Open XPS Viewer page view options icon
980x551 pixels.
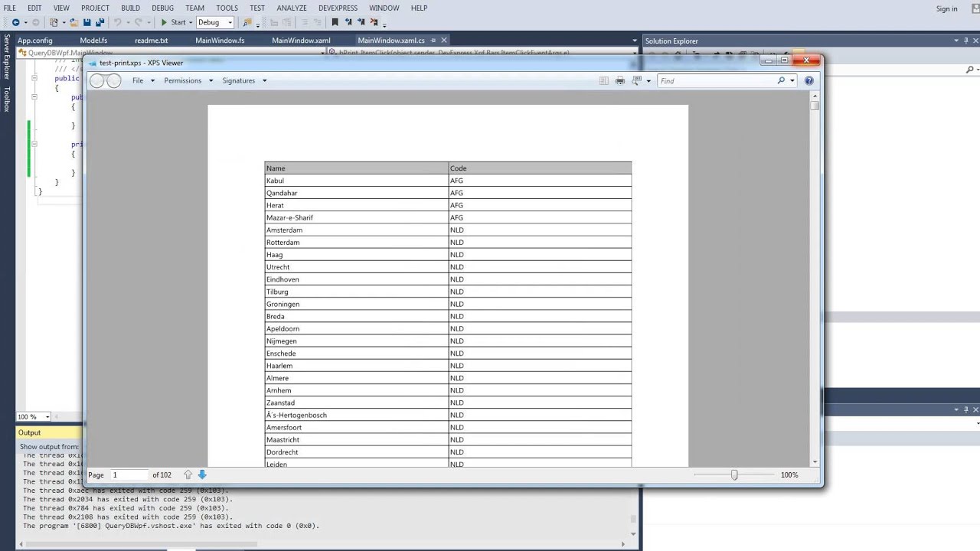[636, 80]
